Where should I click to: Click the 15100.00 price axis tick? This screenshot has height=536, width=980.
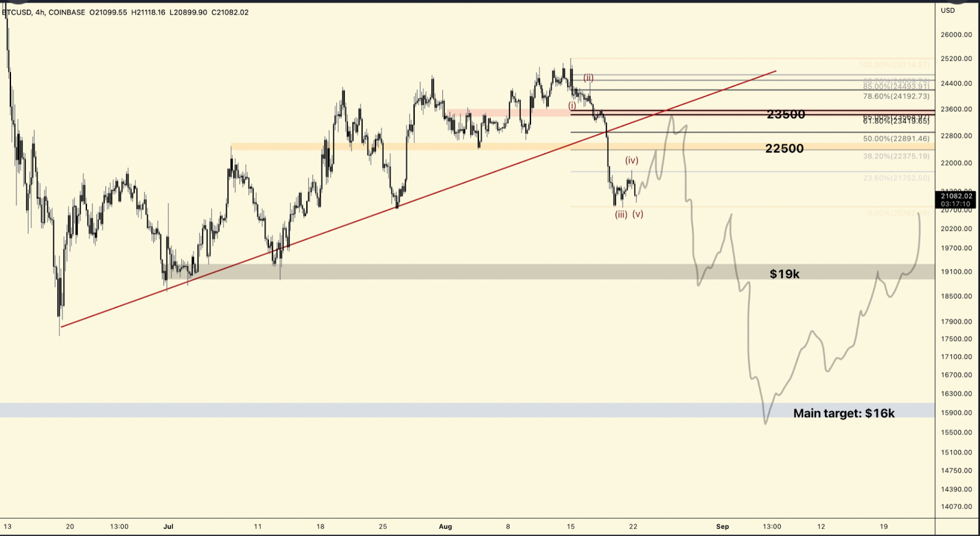pos(956,453)
